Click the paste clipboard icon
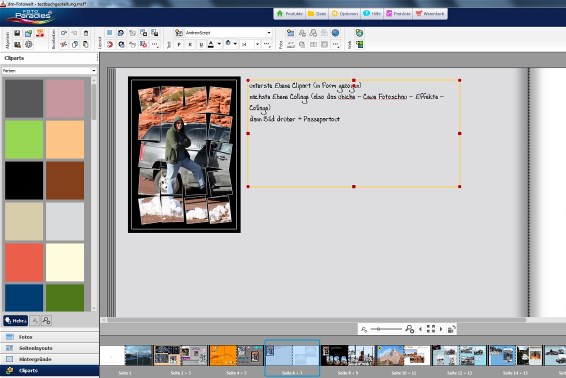The height and width of the screenshot is (378, 566). (x=86, y=44)
